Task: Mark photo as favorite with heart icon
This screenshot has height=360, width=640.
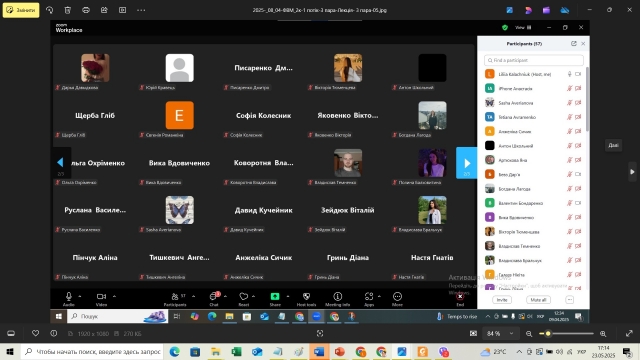Action: (36, 333)
